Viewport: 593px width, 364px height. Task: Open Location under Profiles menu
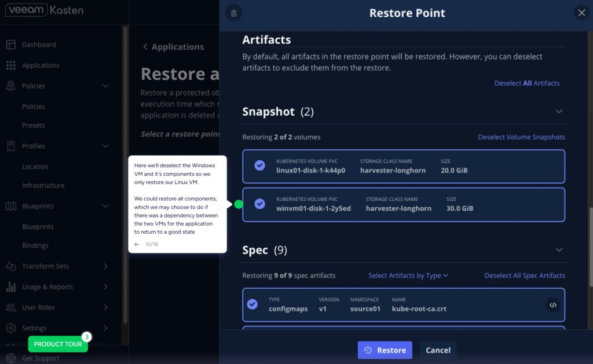pos(35,167)
